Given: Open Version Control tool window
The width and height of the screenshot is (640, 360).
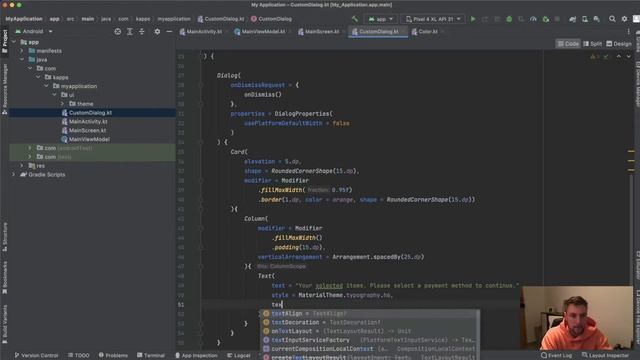Looking at the screenshot, I should tap(36, 356).
